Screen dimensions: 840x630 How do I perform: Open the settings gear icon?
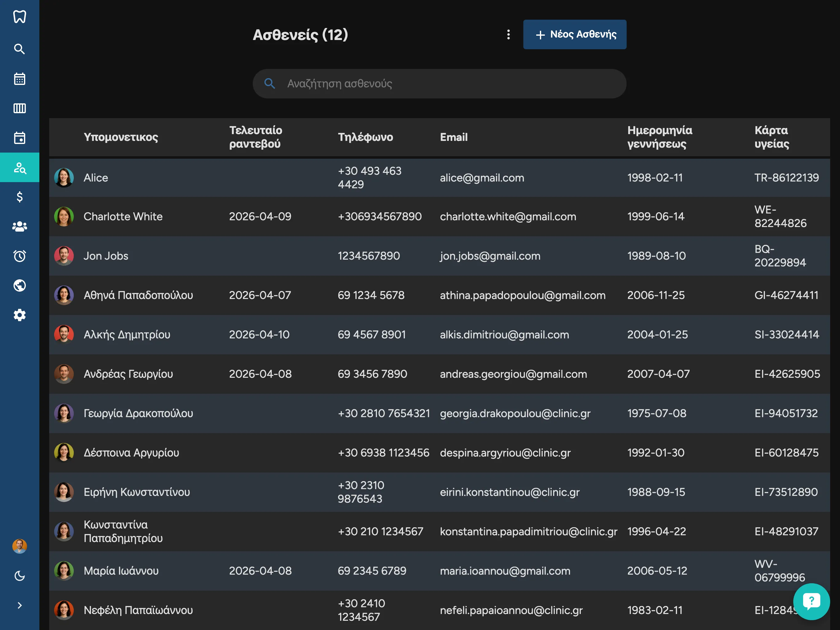(19, 315)
